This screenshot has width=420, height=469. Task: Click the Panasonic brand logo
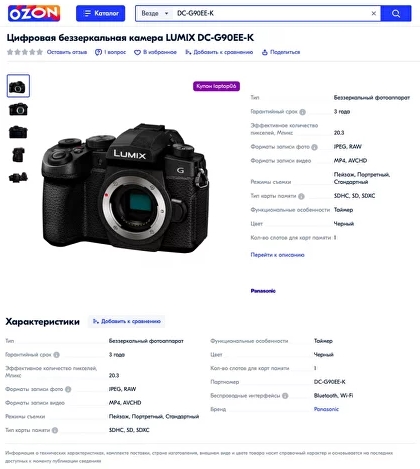[263, 291]
